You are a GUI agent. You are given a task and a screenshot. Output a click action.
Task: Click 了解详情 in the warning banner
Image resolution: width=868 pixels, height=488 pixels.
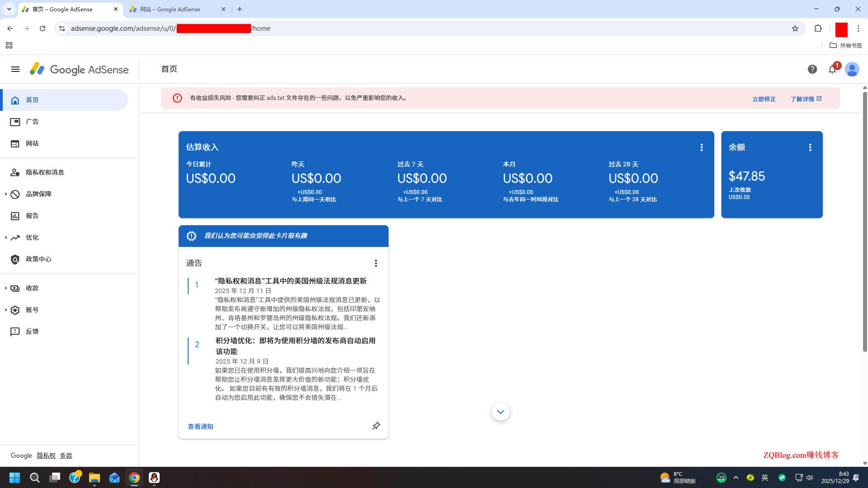pos(806,99)
